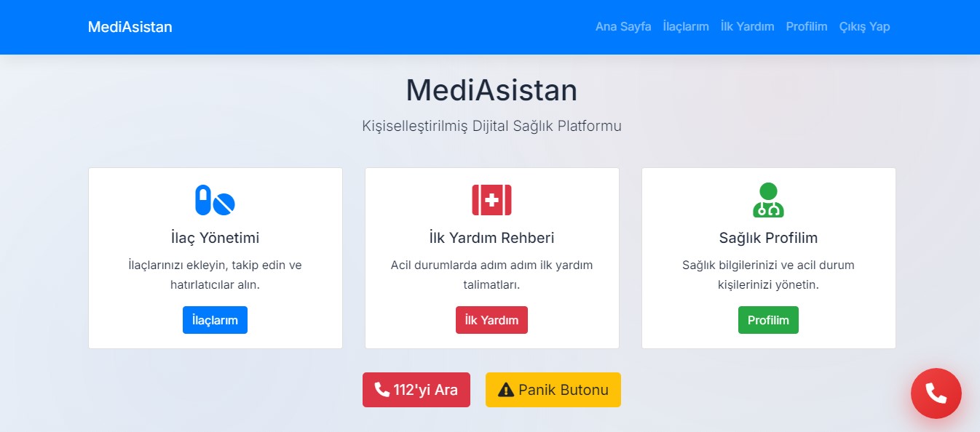The width and height of the screenshot is (980, 432).
Task: Open İlk Yardım from the top navigation
Action: (746, 27)
